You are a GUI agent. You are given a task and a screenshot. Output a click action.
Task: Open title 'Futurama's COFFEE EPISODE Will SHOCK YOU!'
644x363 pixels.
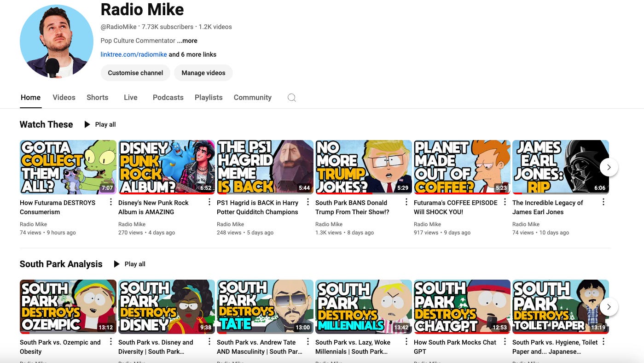click(x=456, y=207)
